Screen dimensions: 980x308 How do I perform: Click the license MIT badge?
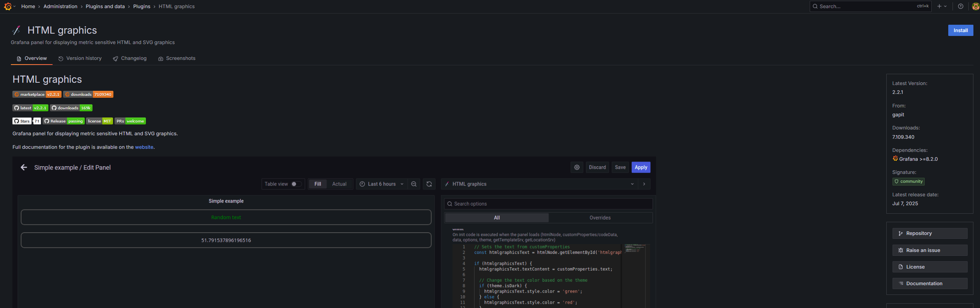(99, 121)
